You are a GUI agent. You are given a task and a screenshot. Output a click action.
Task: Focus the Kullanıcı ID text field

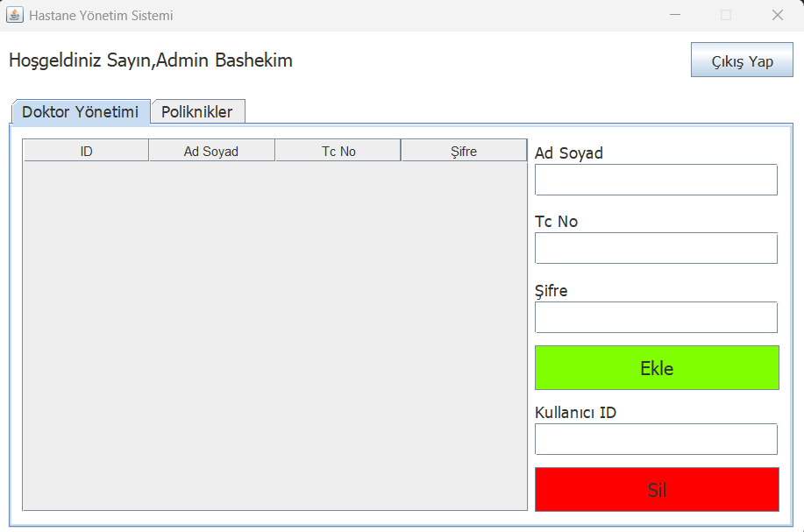(656, 439)
